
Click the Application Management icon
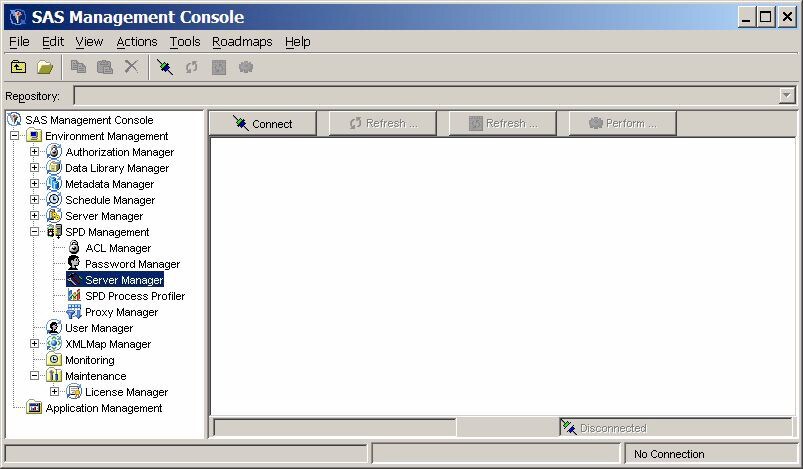tap(34, 408)
